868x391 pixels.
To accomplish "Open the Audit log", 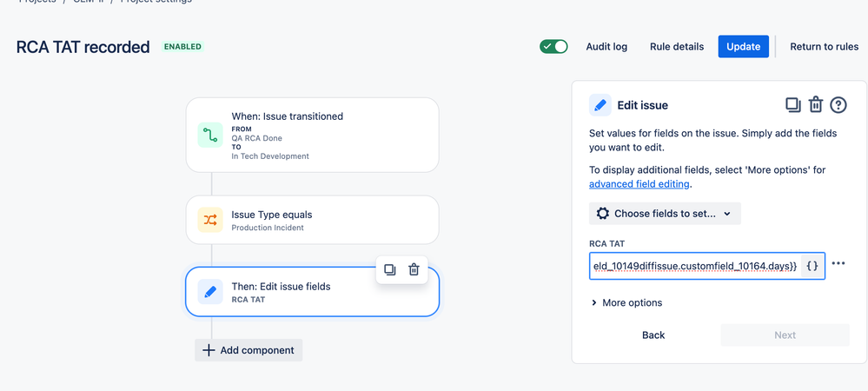I will [606, 47].
